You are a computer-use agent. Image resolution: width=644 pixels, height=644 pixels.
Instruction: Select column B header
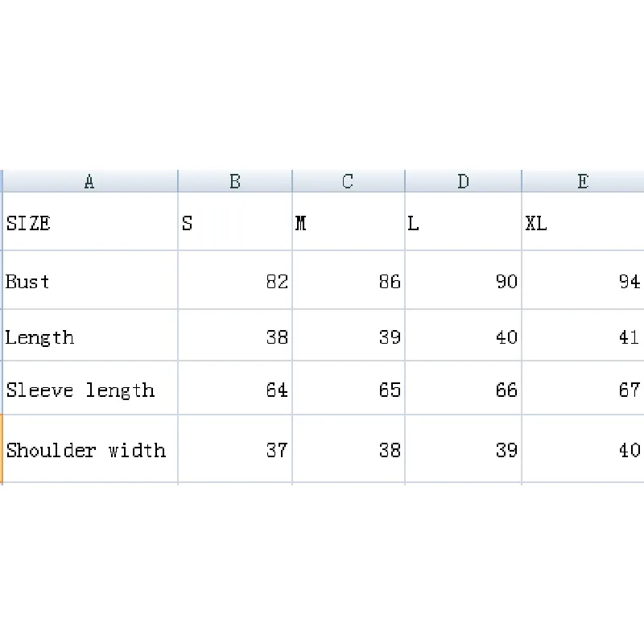234,182
